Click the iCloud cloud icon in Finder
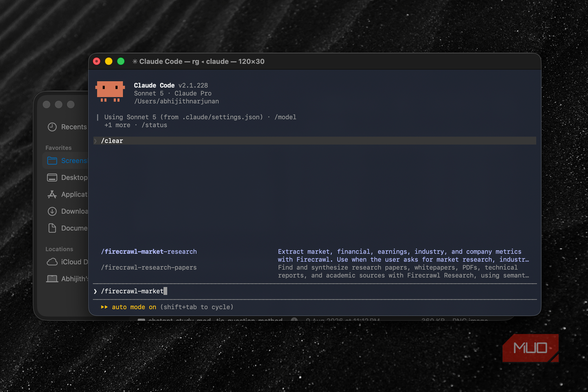588x392 pixels. [x=52, y=262]
